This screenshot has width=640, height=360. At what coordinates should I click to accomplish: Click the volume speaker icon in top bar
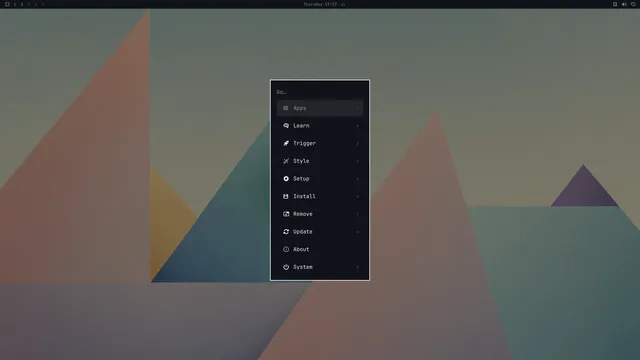pos(624,4)
